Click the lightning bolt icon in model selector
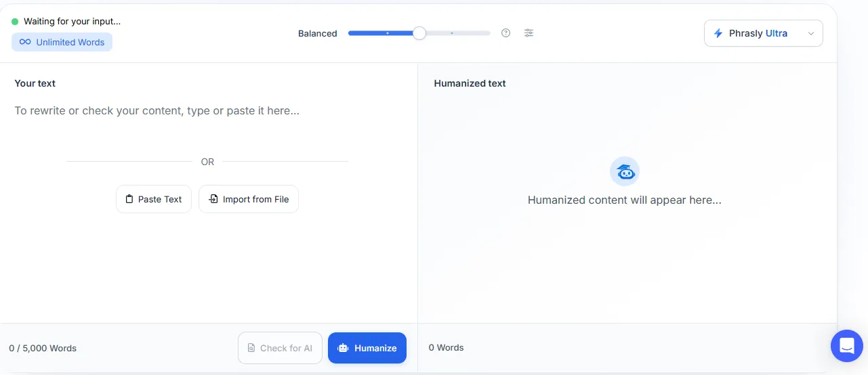This screenshot has width=868, height=375. [718, 33]
